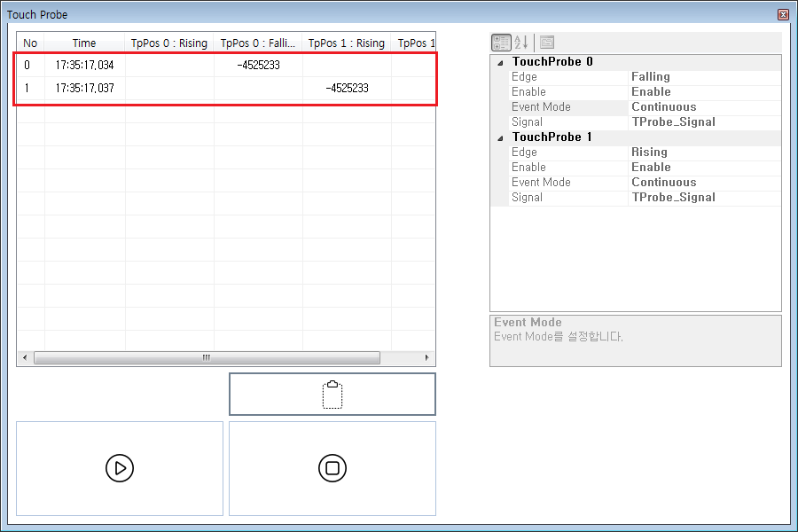Sort properties alphabetically with A-Z icon
Image resolution: width=798 pixels, height=532 pixels.
[522, 43]
